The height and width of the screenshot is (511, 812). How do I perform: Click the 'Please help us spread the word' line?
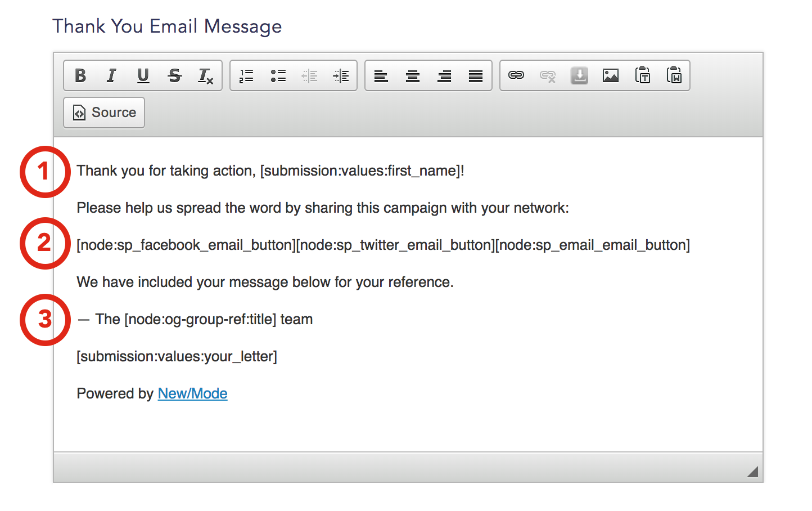coord(323,208)
